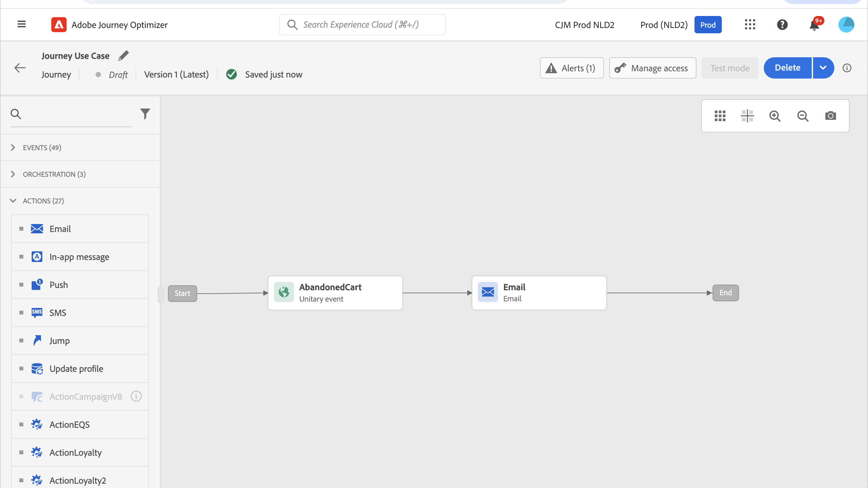Take a canvas screenshot with camera icon

coord(830,116)
